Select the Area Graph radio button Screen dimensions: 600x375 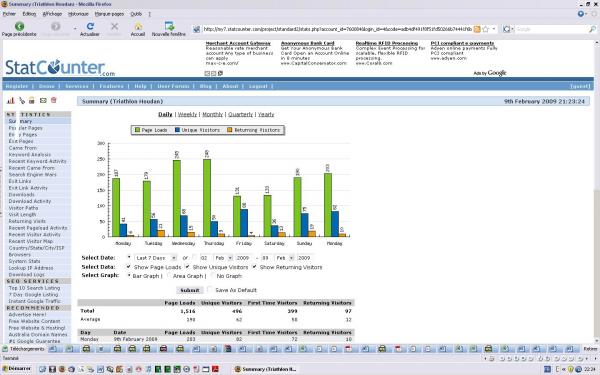169,276
